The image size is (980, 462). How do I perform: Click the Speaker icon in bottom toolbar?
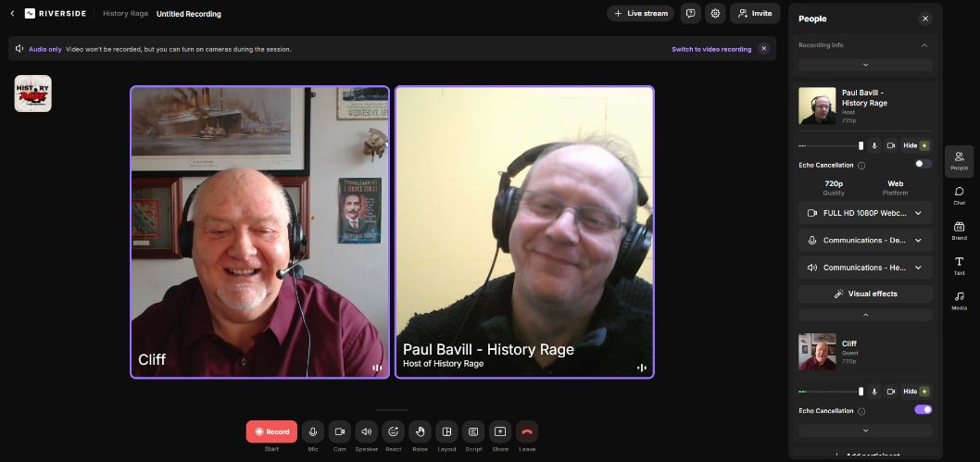click(366, 431)
